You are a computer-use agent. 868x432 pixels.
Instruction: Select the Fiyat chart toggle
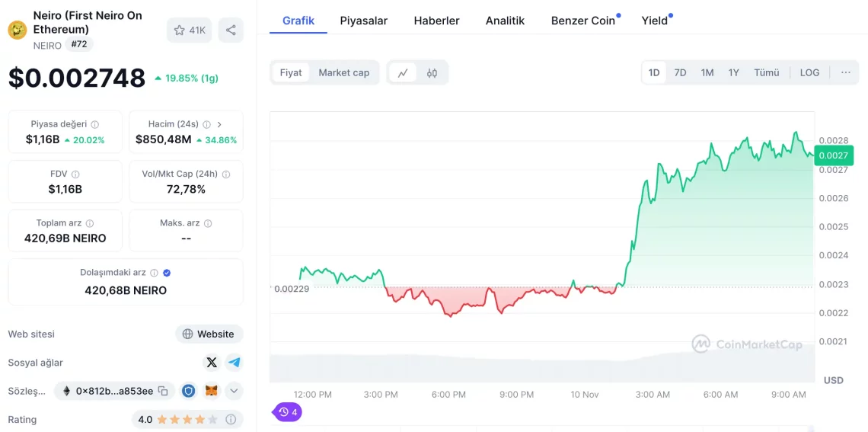click(x=291, y=72)
